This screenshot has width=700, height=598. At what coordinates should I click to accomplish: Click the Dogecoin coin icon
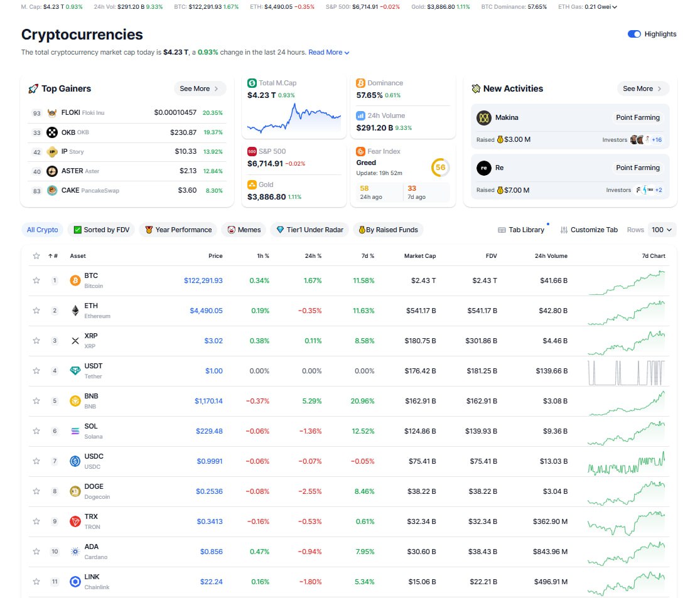75,491
